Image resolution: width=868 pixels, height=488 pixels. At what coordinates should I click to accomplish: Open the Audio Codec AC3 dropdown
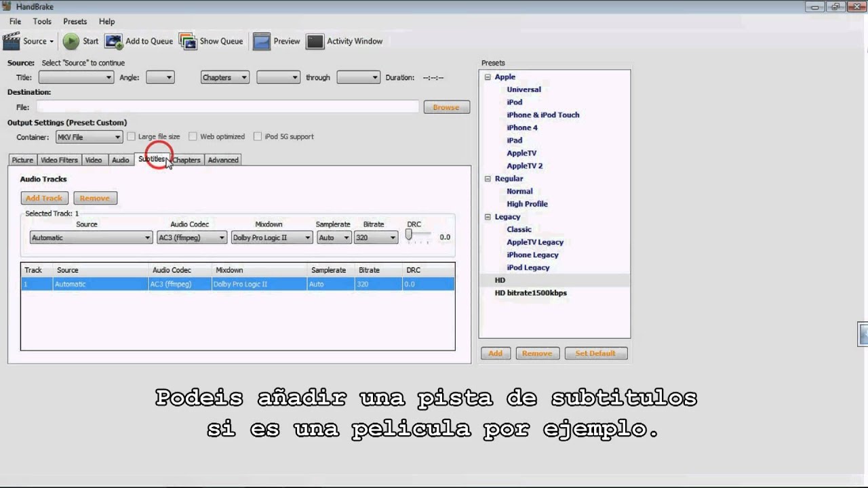191,237
